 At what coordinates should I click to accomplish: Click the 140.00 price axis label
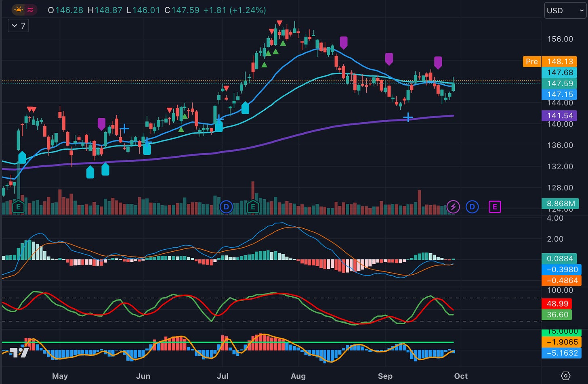click(x=560, y=124)
